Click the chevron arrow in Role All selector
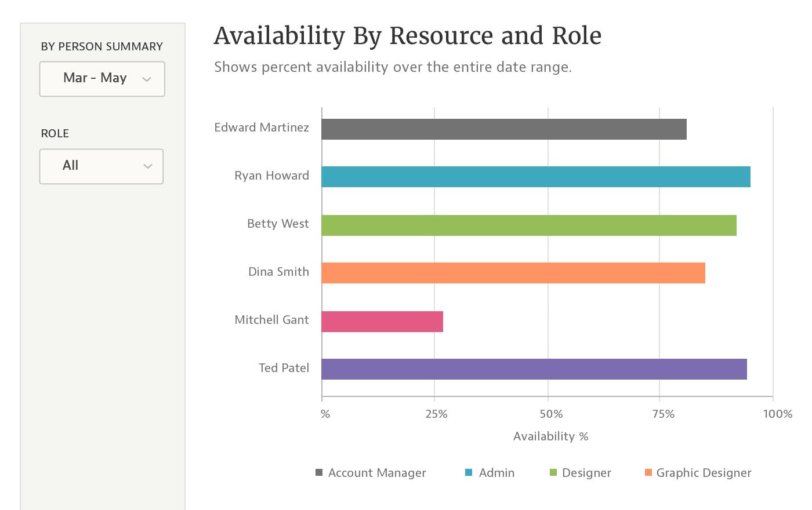The image size is (812, 510). [147, 166]
